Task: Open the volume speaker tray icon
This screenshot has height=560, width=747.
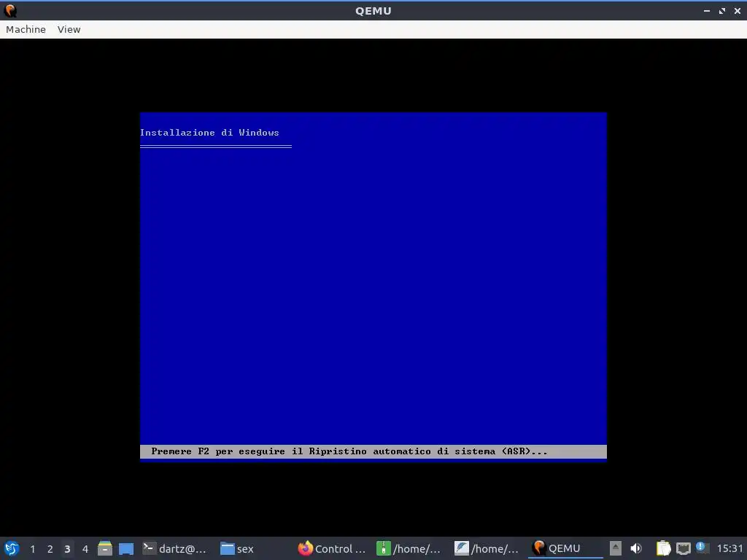Action: pos(636,548)
